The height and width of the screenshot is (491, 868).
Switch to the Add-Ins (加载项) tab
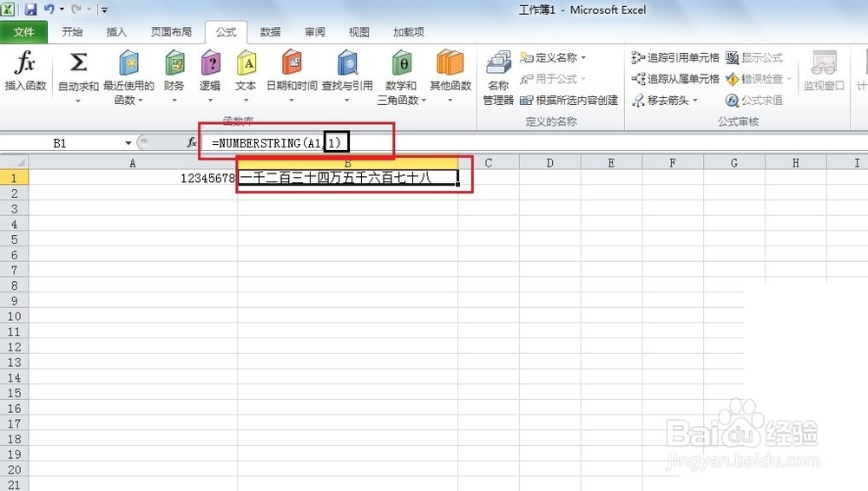409,32
